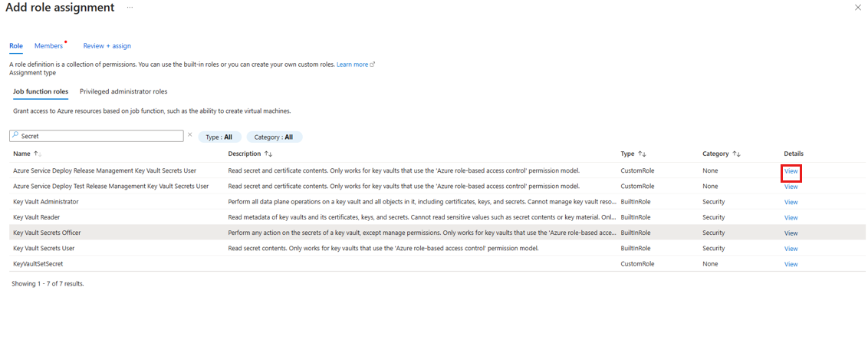Image resolution: width=868 pixels, height=347 pixels.
Task: Open the Category : All filter
Action: click(275, 137)
